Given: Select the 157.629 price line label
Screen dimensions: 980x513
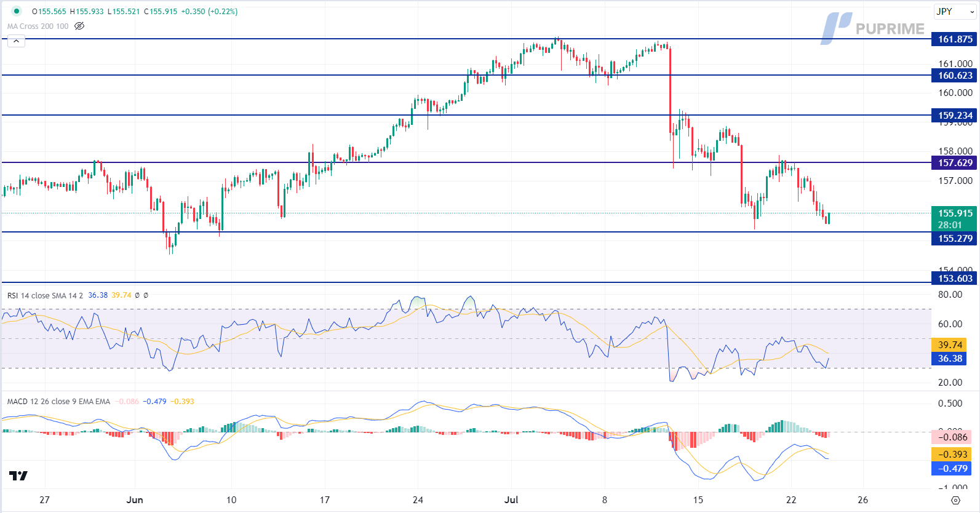Looking at the screenshot, I should click(954, 162).
